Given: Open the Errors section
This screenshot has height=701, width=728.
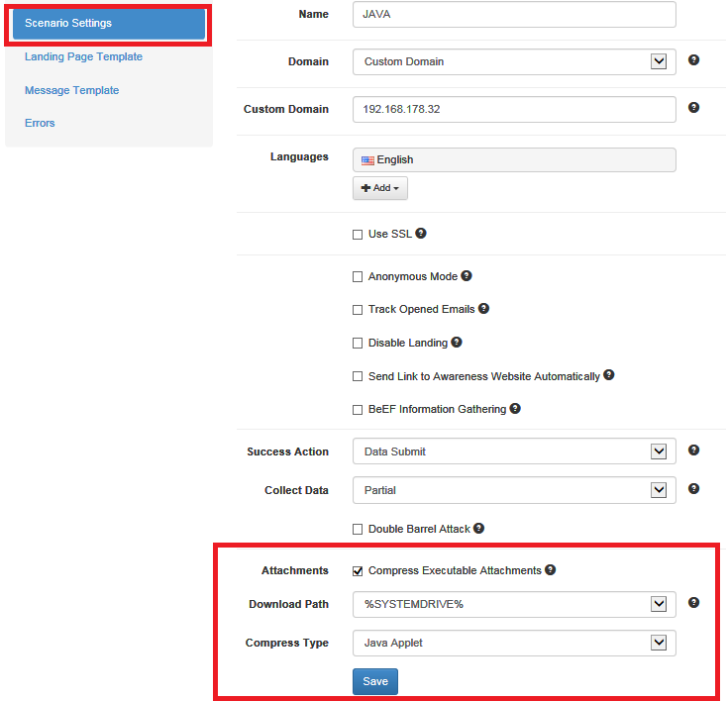Looking at the screenshot, I should [40, 123].
